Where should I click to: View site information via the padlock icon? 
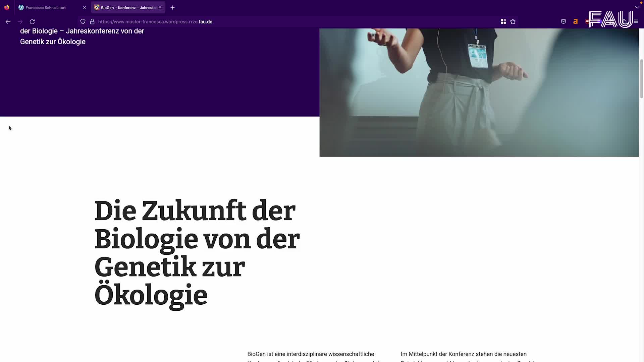[x=92, y=21]
